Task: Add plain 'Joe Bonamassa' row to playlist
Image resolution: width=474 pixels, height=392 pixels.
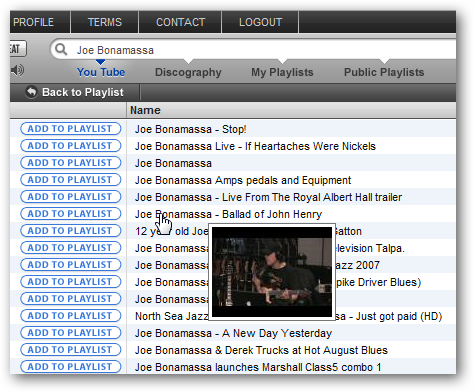Action: 70,163
